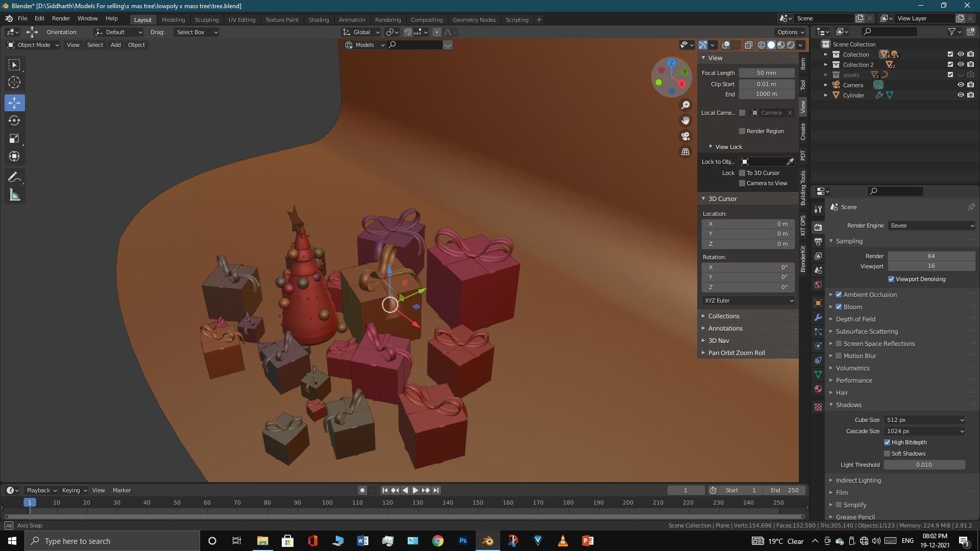Toggle Collection 2 exclude checkbox
Viewport: 980px width, 551px height.
(x=950, y=64)
